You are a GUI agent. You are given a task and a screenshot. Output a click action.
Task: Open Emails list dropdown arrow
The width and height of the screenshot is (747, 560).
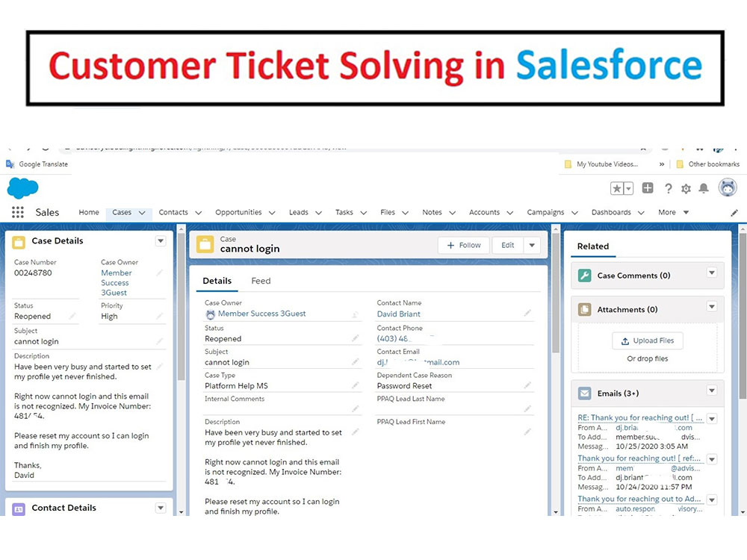click(712, 391)
